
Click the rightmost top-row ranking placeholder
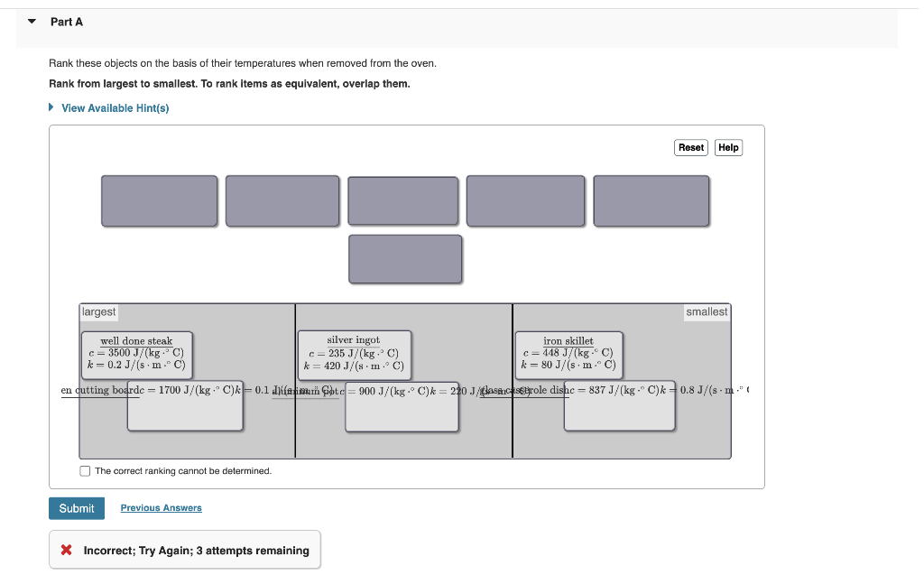click(x=651, y=200)
